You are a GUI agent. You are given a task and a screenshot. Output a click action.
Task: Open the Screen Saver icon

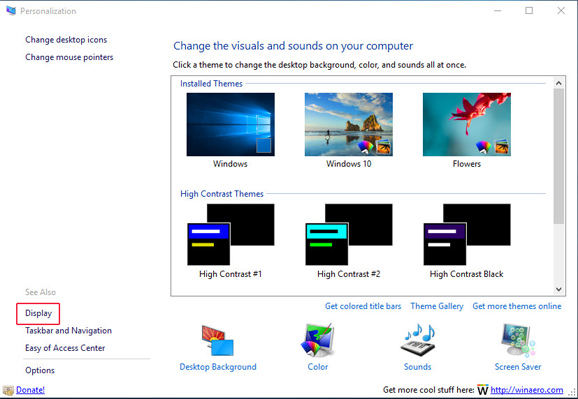coord(518,340)
